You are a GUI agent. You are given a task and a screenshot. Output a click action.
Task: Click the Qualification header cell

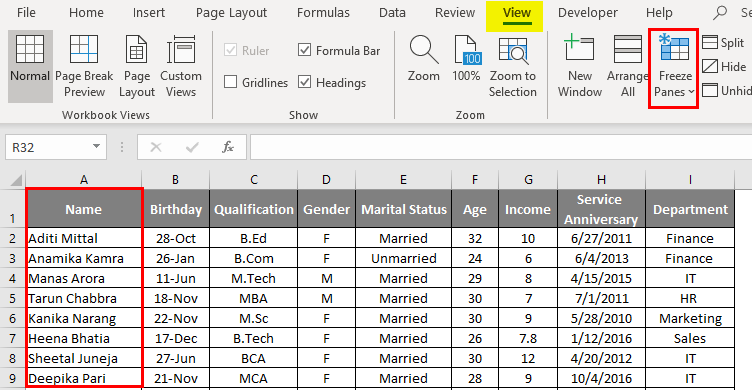pyautogui.click(x=254, y=209)
